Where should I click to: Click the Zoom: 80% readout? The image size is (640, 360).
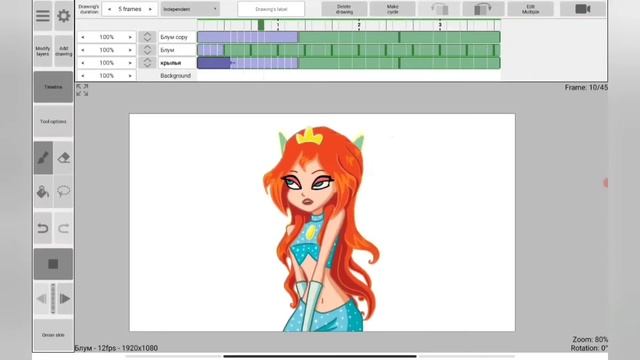590,340
